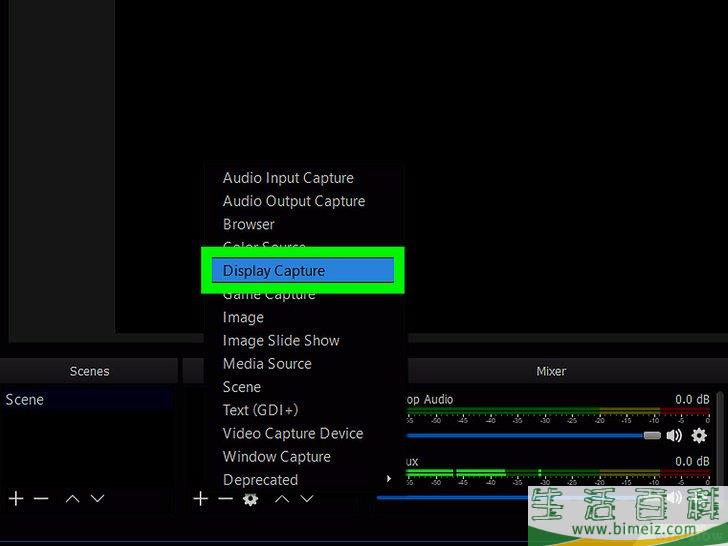Remove the selected scene with minus icon
Screen dimensions: 728x546
[41, 498]
